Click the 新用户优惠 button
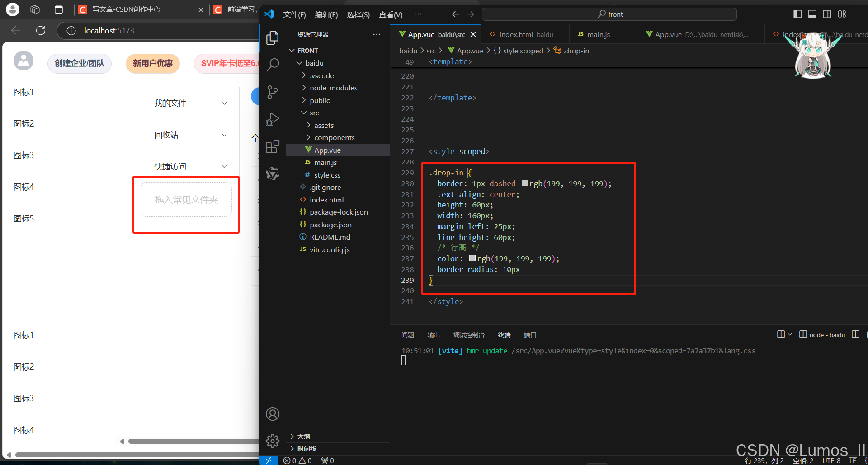This screenshot has height=465, width=868. point(153,63)
